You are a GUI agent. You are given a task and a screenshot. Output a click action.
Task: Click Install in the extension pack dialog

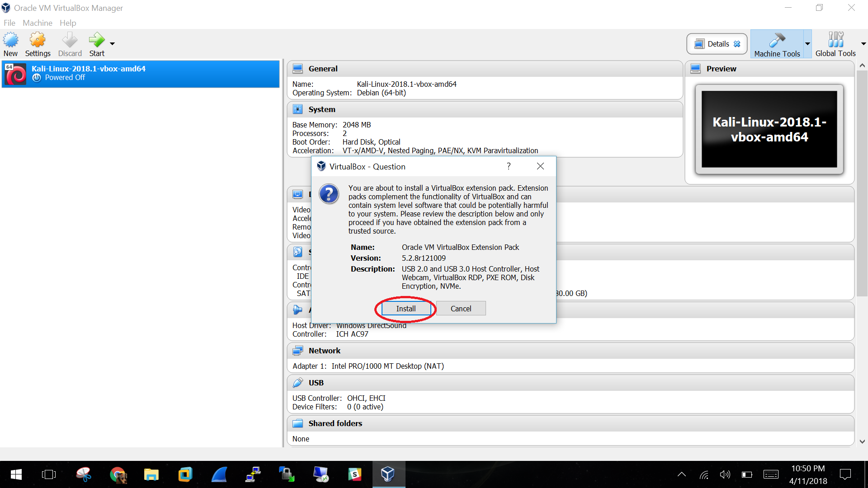tap(406, 309)
